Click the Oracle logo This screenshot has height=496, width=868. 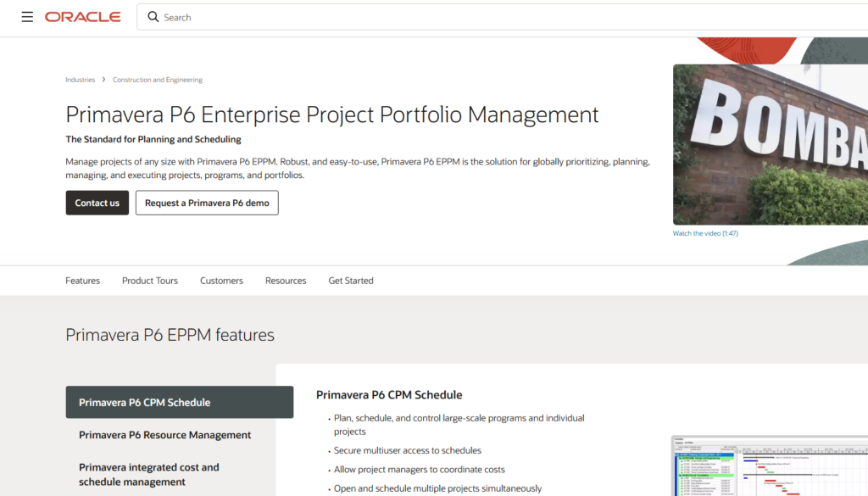point(83,17)
